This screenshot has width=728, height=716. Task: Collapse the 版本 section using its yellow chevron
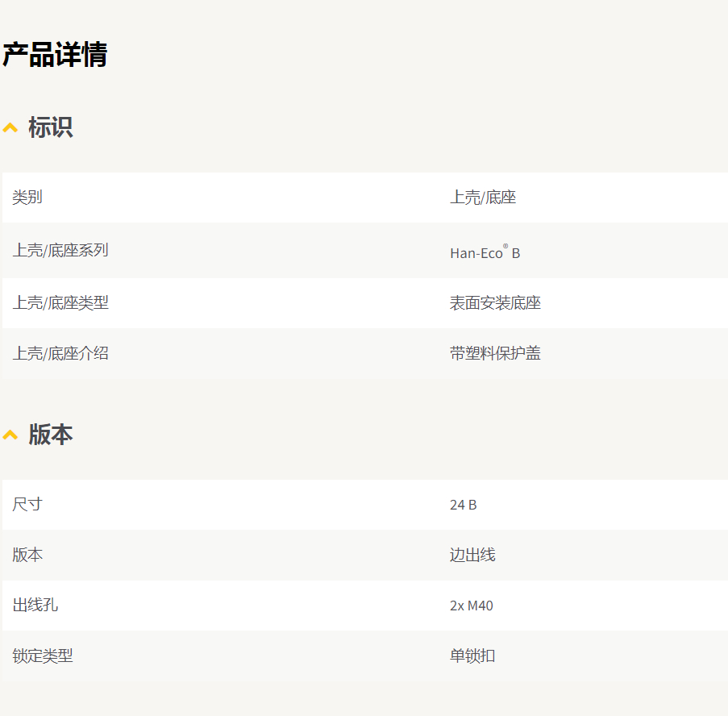tap(10, 435)
